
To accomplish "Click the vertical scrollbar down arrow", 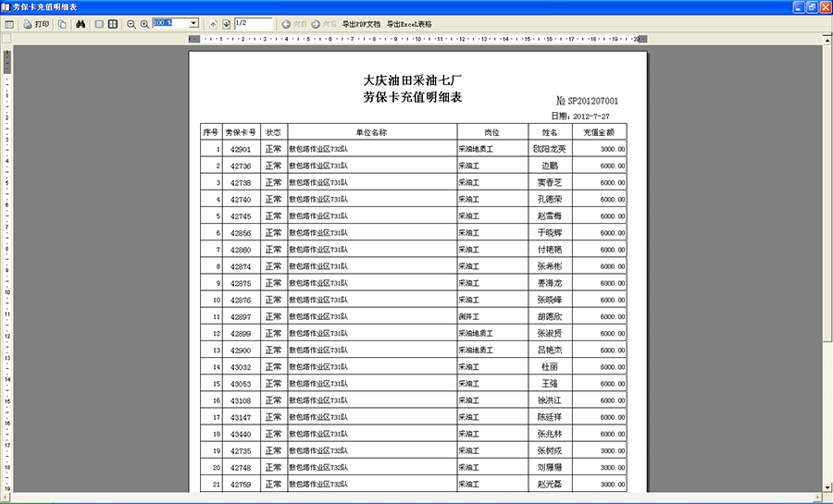I will tap(827, 486).
